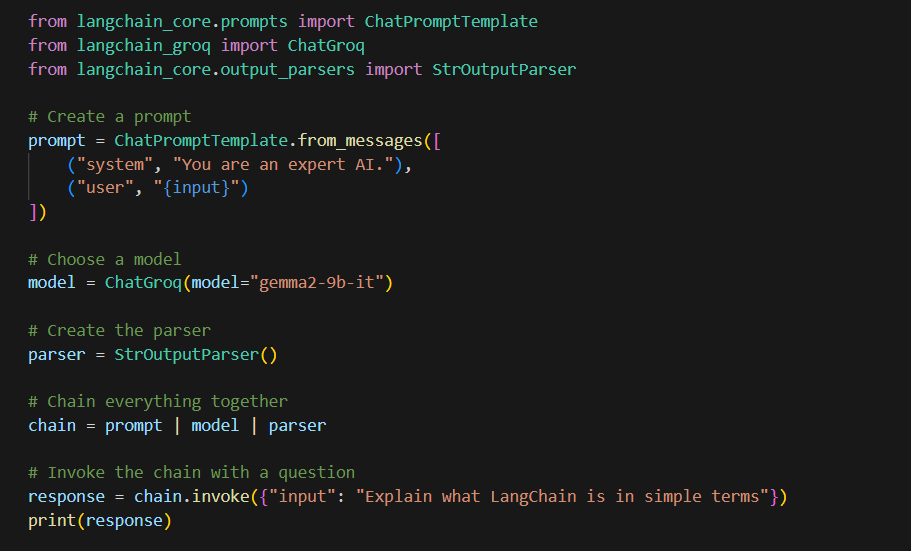Click StrOutputParser in the third import line
Viewport: 911px width, 551px height.
pos(504,69)
